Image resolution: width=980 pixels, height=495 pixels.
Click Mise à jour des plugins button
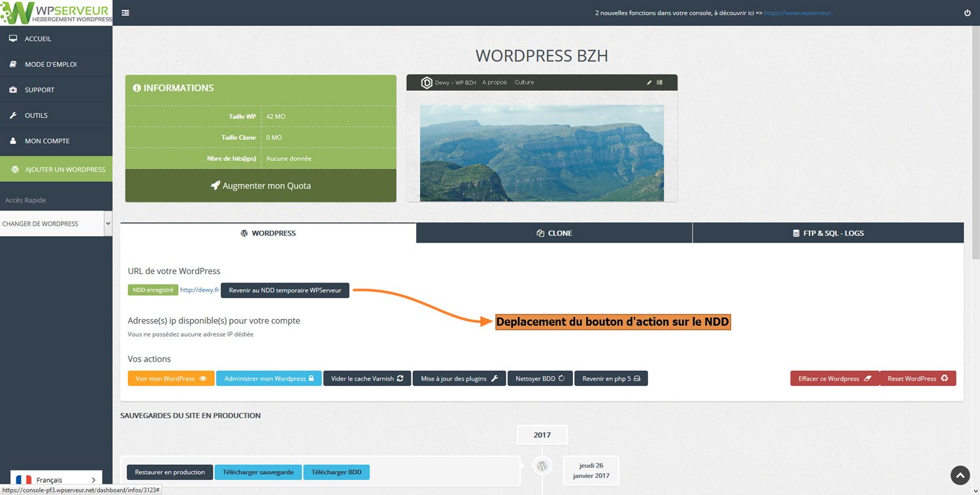click(459, 379)
